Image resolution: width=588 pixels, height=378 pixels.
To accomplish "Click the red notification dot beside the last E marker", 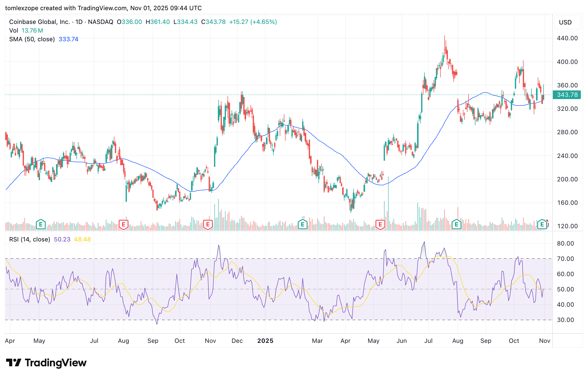I will 547,221.
